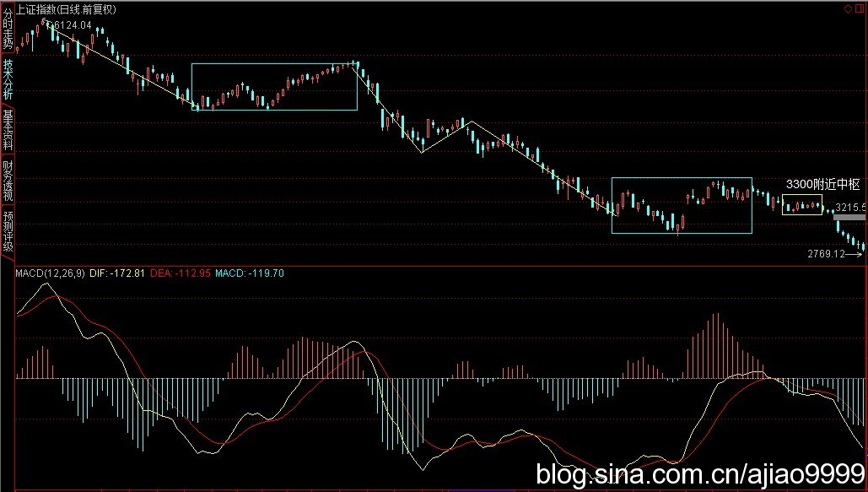The height and width of the screenshot is (492, 868).
Task: Click the 2769.12 low price marker
Action: pos(828,253)
